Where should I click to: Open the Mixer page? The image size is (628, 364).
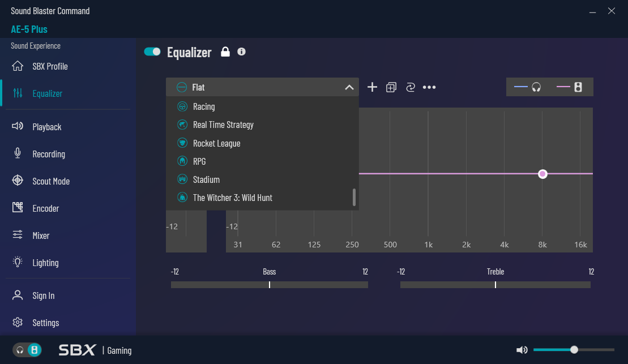point(41,236)
